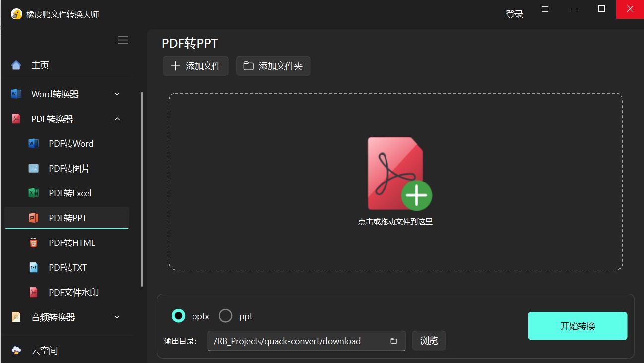This screenshot has width=644, height=363.
Task: Click the PDF转PPT page heading
Action: tap(190, 43)
